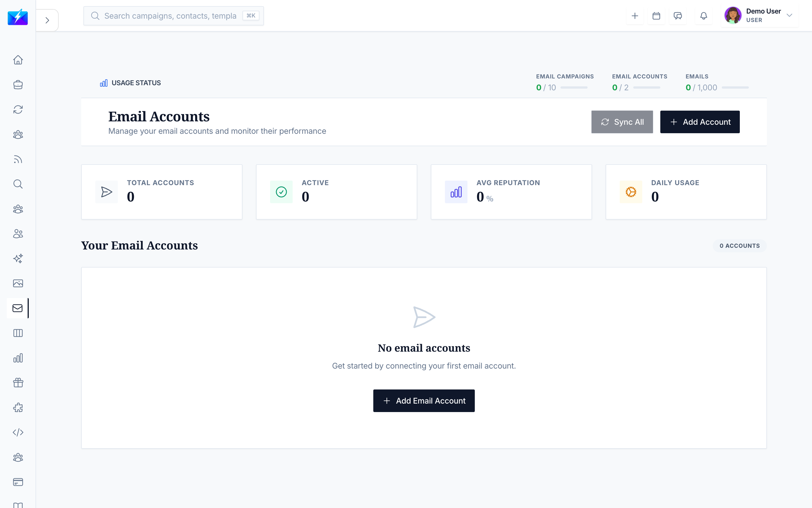812x508 pixels.
Task: Click the Add Email Account button
Action: [424, 401]
